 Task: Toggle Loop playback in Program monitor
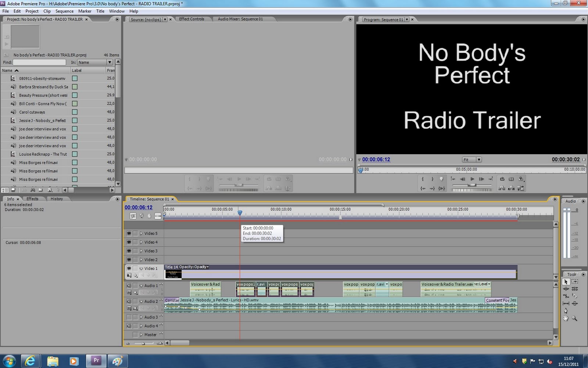coord(502,179)
